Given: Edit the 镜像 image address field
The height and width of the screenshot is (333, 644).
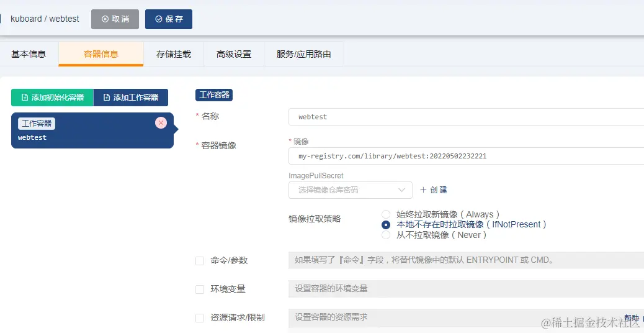Looking at the screenshot, I should coord(466,156).
